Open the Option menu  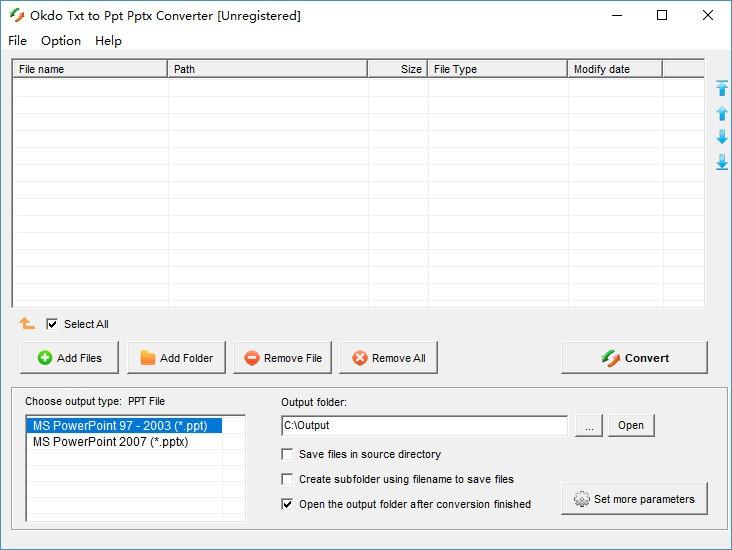pyautogui.click(x=61, y=41)
